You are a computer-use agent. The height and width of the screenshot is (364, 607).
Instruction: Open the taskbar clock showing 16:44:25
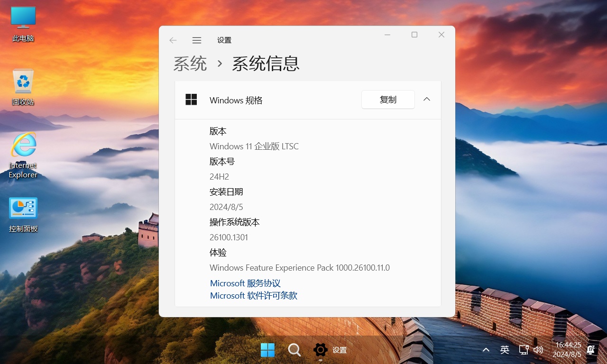(567, 350)
